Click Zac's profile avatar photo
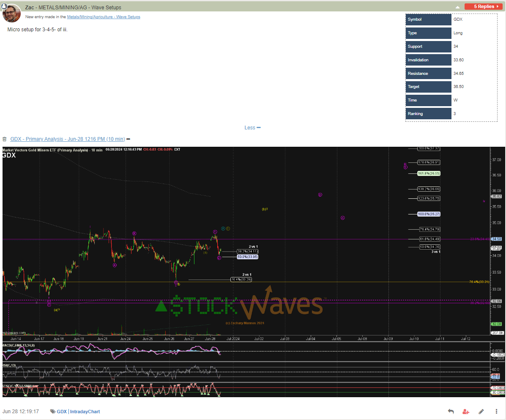This screenshot has width=506, height=420. coord(11,14)
